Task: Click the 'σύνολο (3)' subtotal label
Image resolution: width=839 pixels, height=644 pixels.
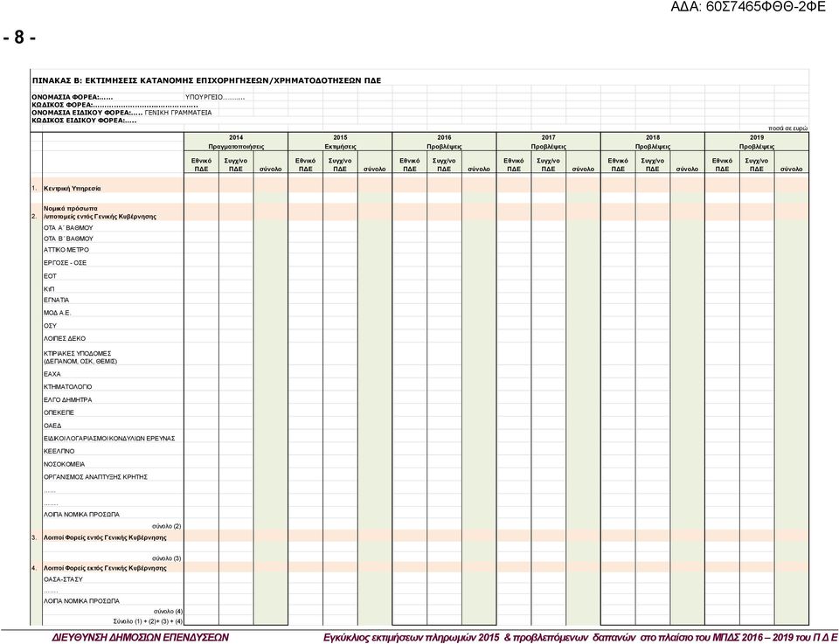Action: click(x=166, y=558)
